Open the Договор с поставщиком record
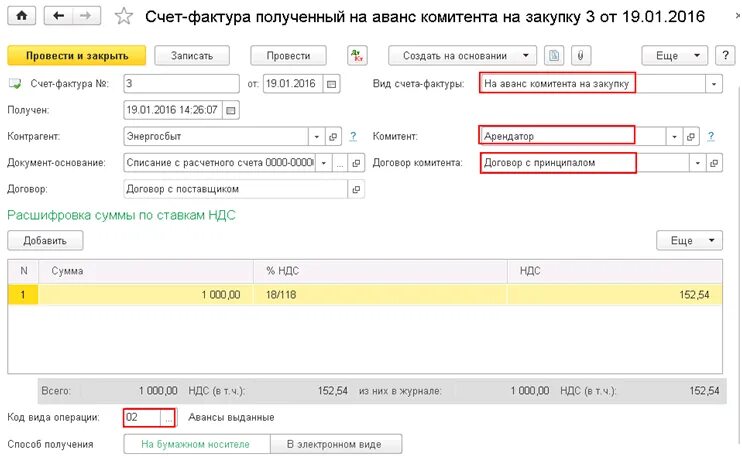Viewport: 742px width, 459px height. (x=356, y=189)
